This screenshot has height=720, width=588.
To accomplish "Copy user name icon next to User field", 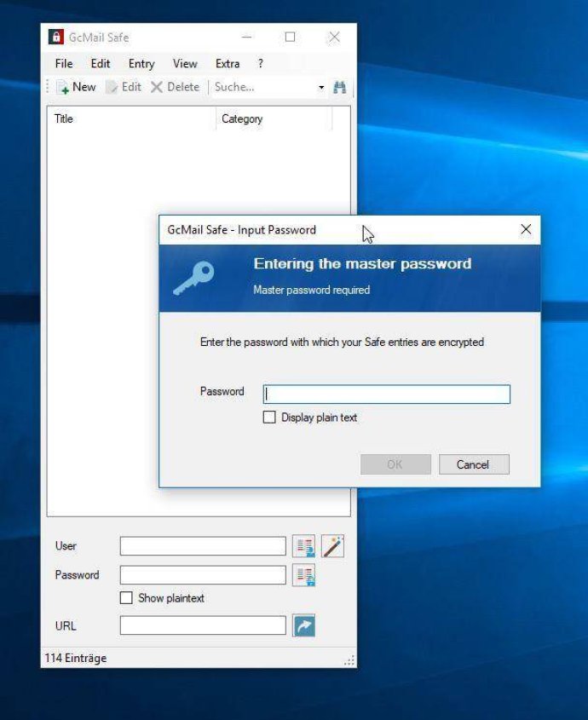I will 304,546.
